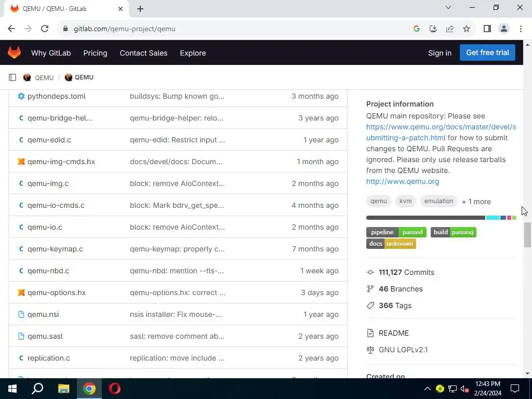Open commit 'block: Mark bdrv_get_spe...'
This screenshot has height=399, width=532.
click(x=177, y=205)
